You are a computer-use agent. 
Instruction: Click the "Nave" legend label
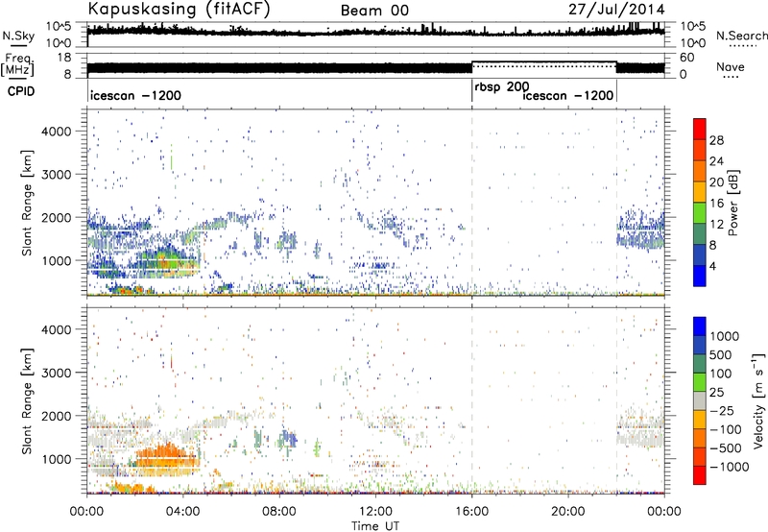(731, 66)
